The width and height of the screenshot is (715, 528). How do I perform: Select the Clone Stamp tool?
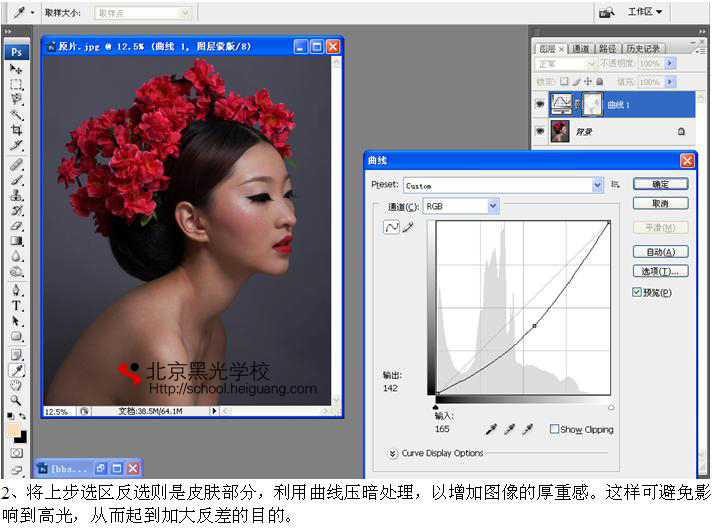tap(16, 195)
